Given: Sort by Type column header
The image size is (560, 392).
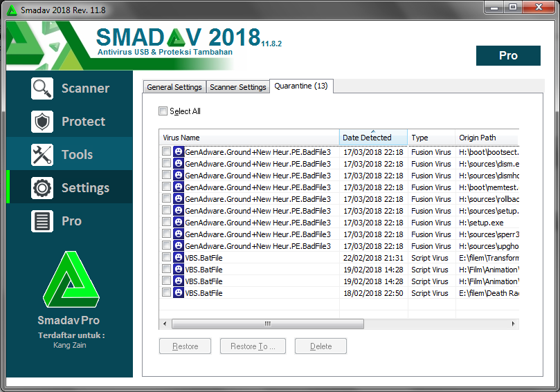Looking at the screenshot, I should click(x=431, y=138).
